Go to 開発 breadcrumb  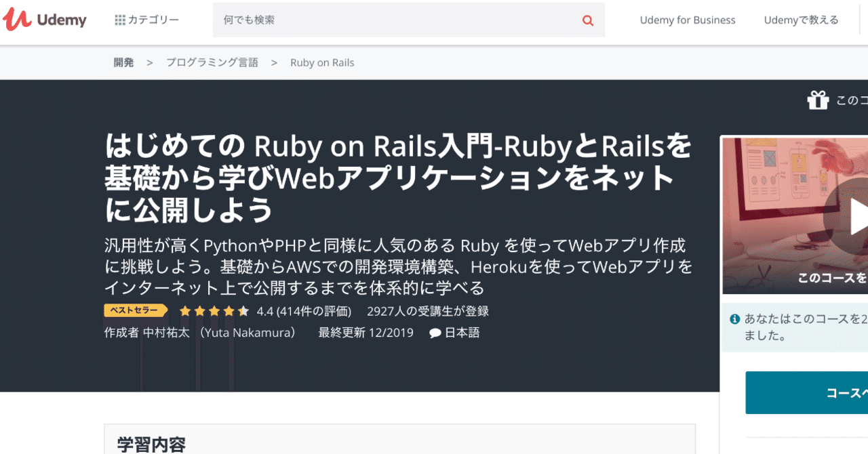(124, 62)
